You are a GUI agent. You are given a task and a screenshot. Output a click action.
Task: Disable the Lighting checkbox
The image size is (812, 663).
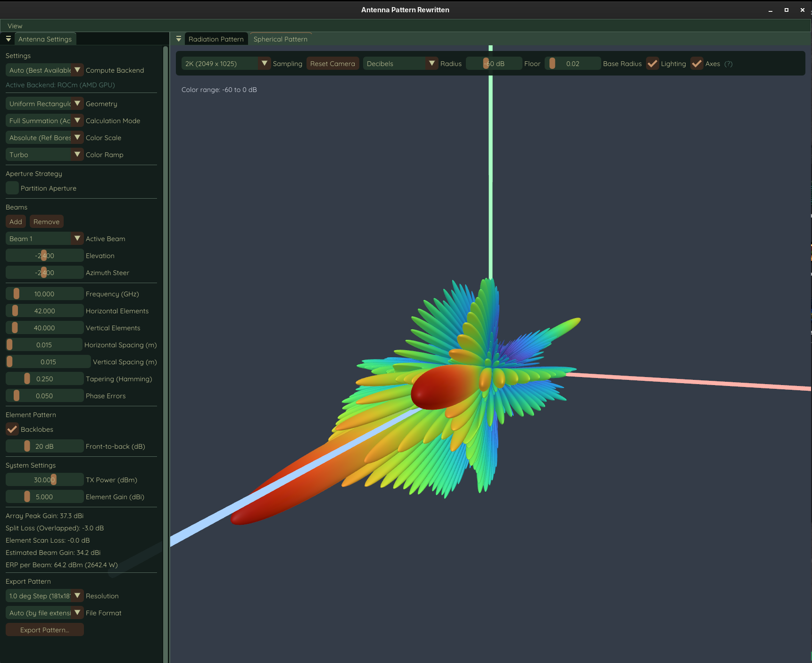pyautogui.click(x=653, y=63)
